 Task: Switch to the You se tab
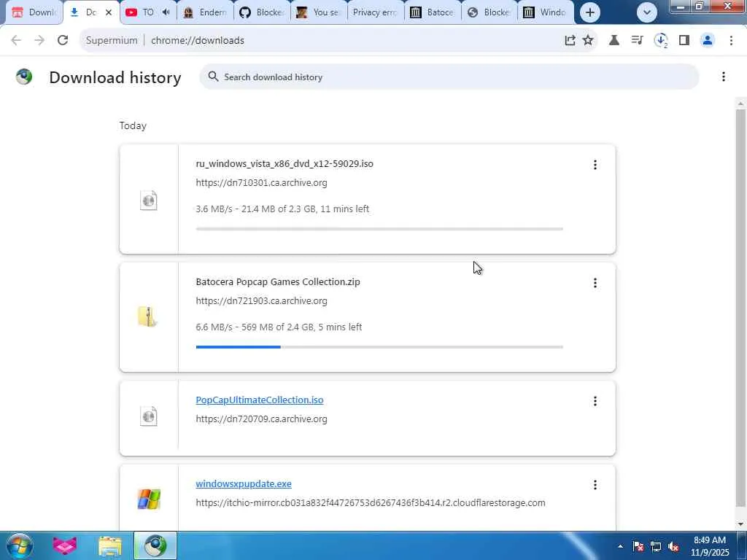[x=319, y=12]
